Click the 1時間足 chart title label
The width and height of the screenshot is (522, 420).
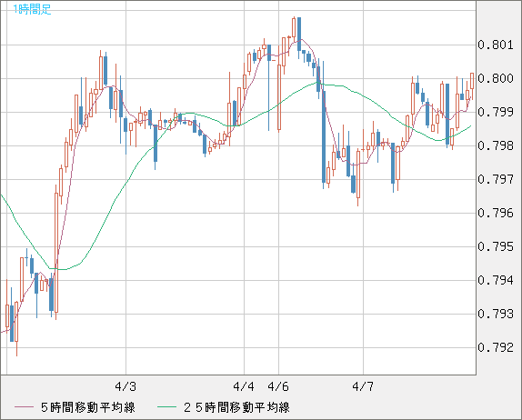(33, 9)
